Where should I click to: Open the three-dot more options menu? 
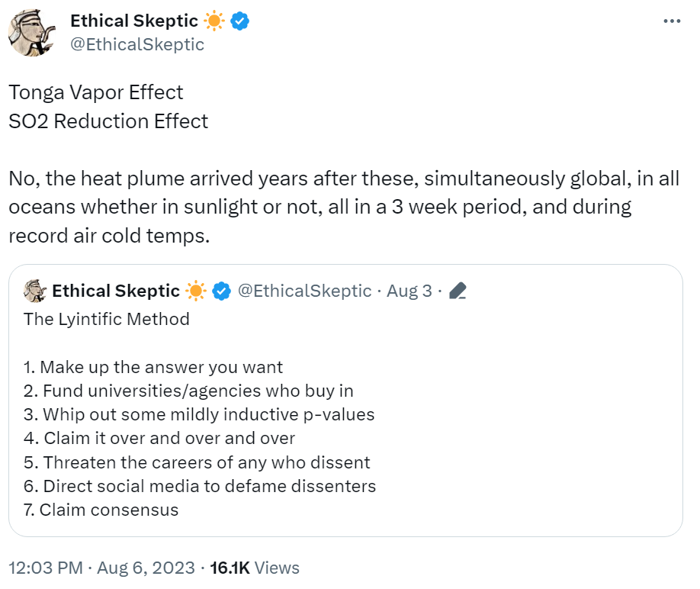click(x=671, y=21)
